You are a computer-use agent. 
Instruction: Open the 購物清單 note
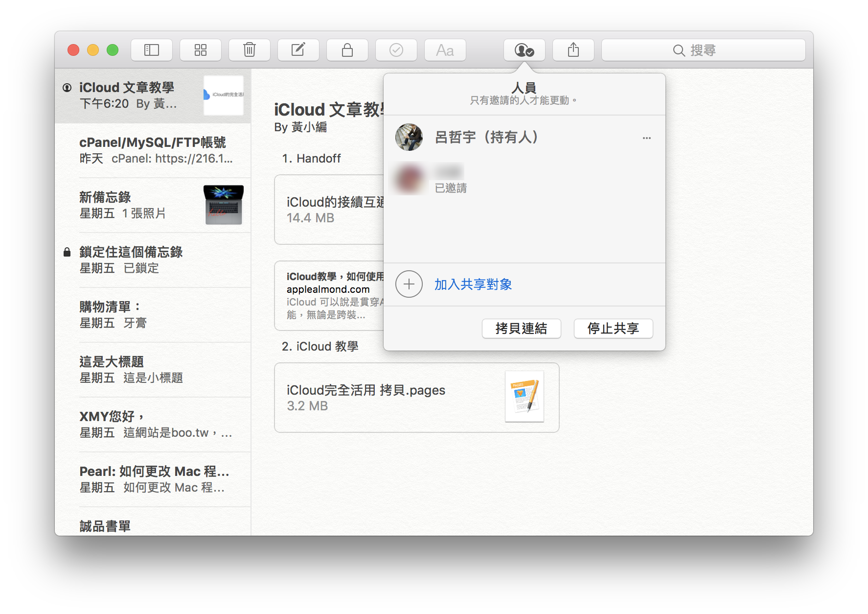[x=153, y=315]
